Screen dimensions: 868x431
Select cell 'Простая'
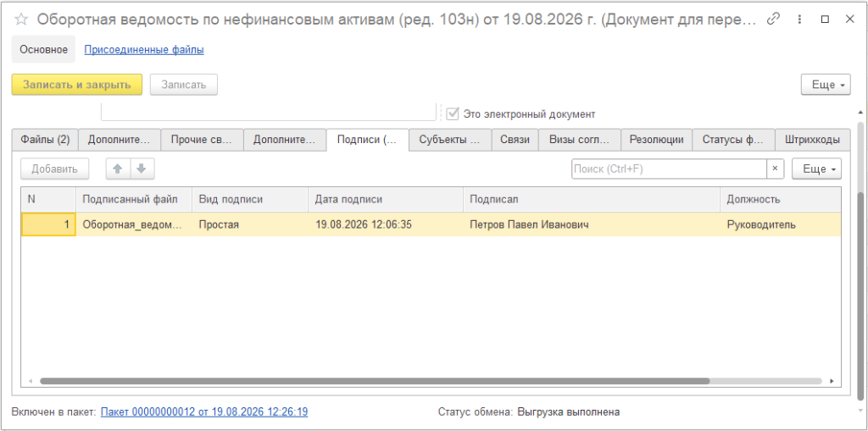250,224
